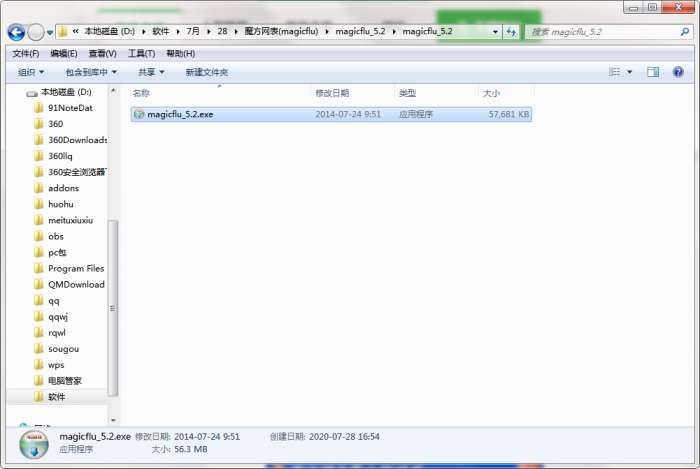The image size is (700, 469).
Task: Click the greyed Forward navigation button
Action: pos(36,32)
